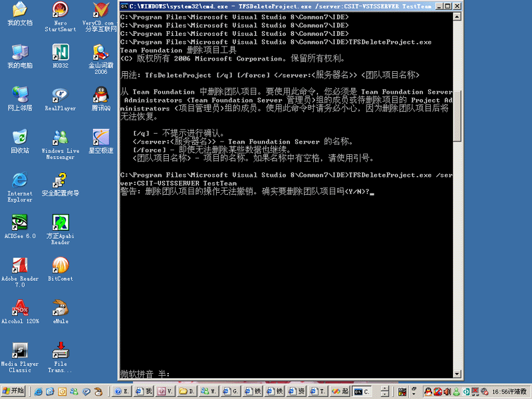Image resolution: width=532 pixels, height=399 pixels.
Task: Select the File Trans... desktop shortcut
Action: 61,358
